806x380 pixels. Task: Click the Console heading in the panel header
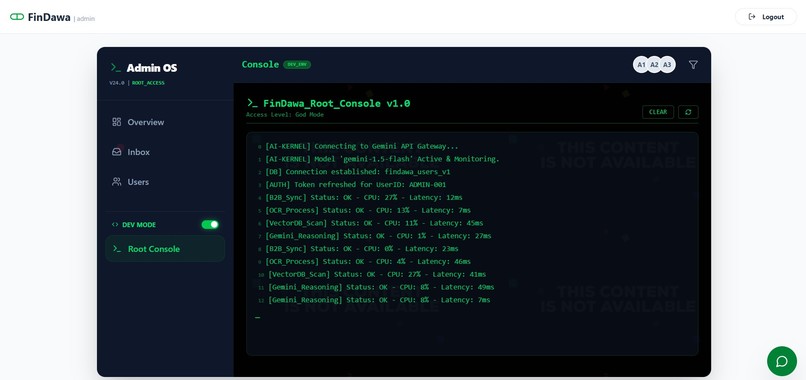[x=260, y=65]
